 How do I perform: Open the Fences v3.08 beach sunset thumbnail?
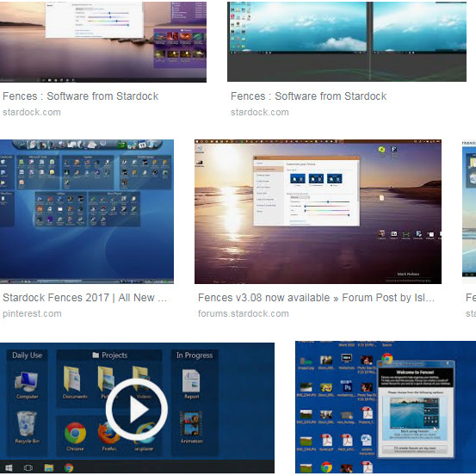point(318,212)
